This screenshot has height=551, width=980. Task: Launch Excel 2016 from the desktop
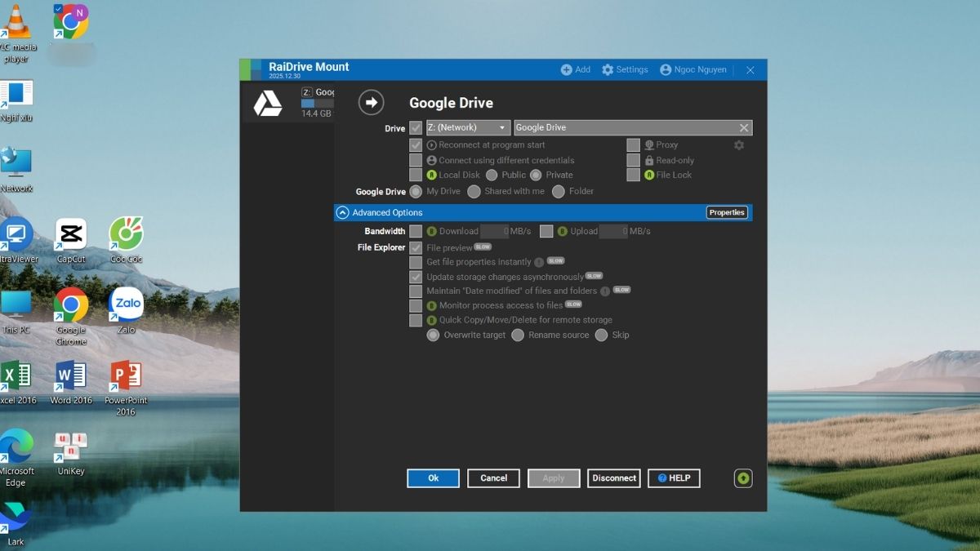(x=17, y=382)
